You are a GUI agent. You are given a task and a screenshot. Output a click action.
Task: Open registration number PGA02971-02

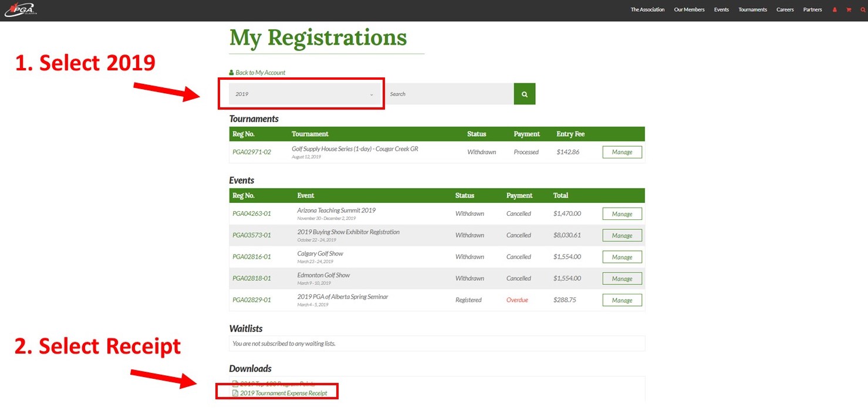pos(252,152)
